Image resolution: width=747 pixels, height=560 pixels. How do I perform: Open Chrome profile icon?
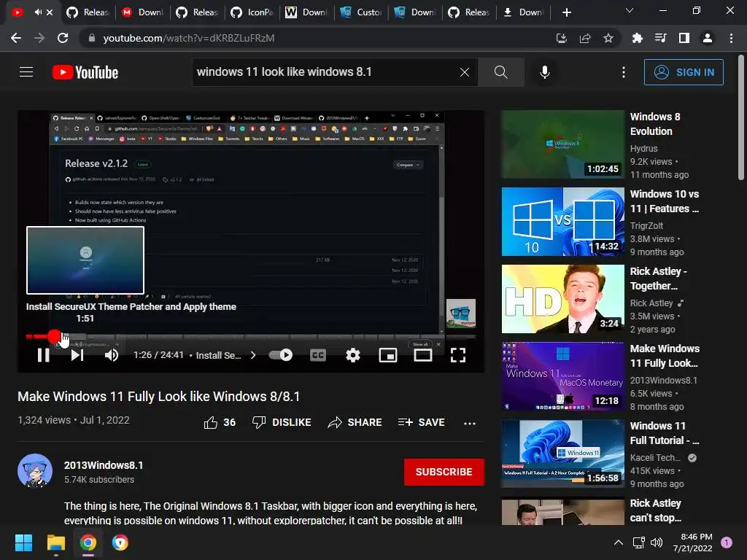point(708,38)
